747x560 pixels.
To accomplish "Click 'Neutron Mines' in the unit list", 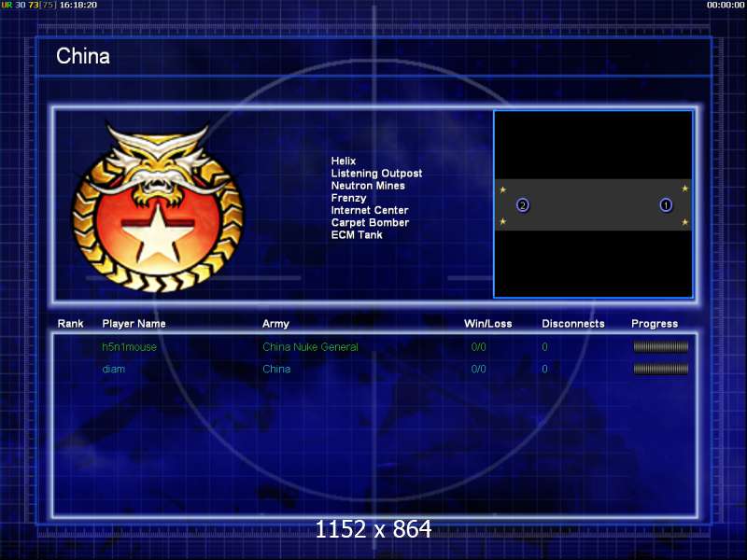I will tap(368, 186).
